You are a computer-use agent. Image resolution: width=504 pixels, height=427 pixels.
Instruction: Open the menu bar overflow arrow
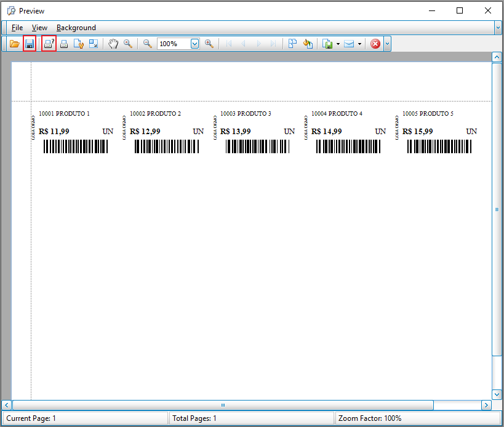[x=498, y=28]
